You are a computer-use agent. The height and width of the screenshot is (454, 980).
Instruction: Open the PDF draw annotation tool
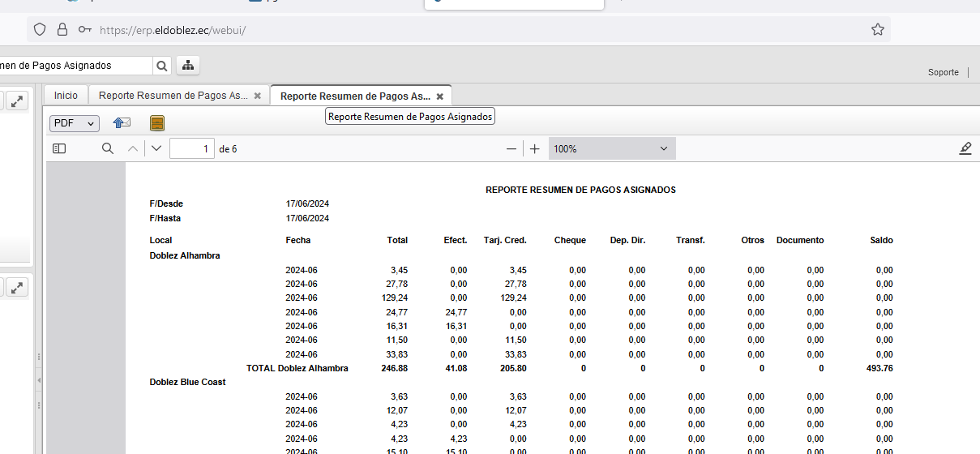(x=965, y=148)
